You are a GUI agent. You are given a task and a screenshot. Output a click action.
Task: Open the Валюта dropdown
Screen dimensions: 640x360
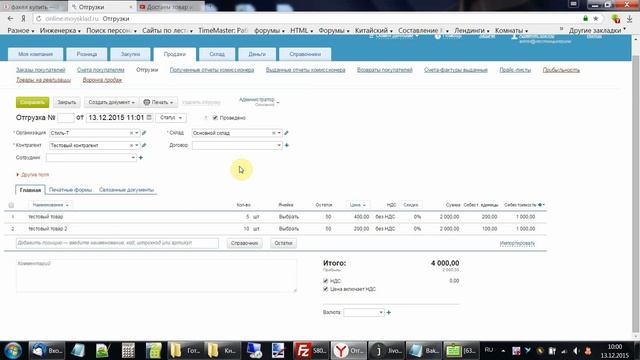364,312
